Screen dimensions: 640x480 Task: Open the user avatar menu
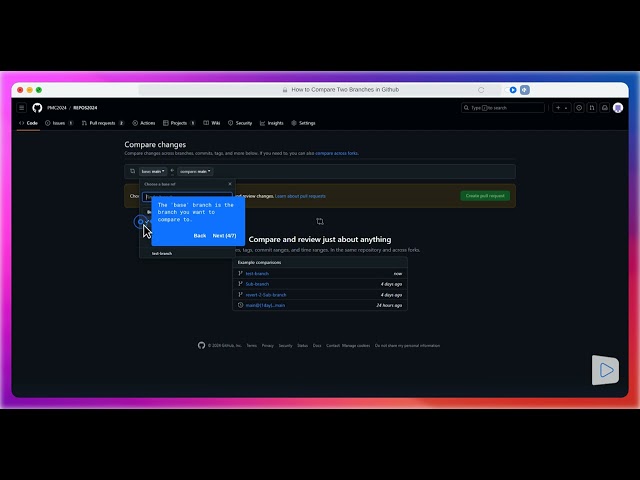[618, 108]
